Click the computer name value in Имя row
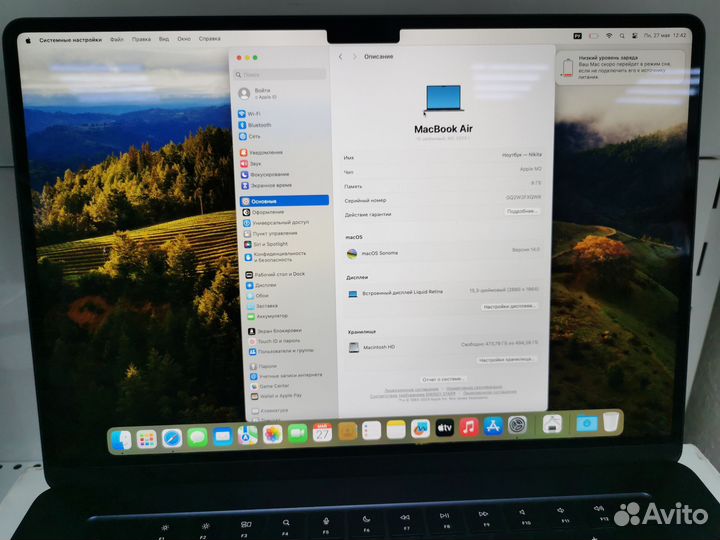The height and width of the screenshot is (540, 720). (522, 155)
